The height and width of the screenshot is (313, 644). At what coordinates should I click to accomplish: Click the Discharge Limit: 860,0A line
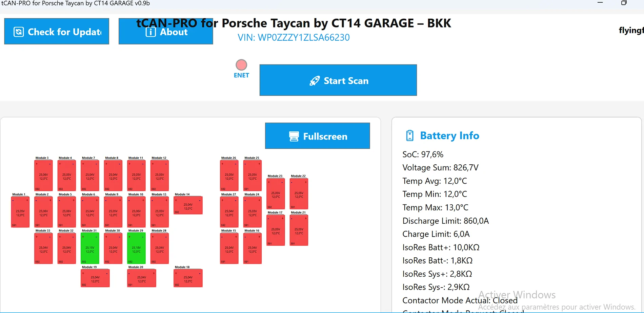point(446,221)
